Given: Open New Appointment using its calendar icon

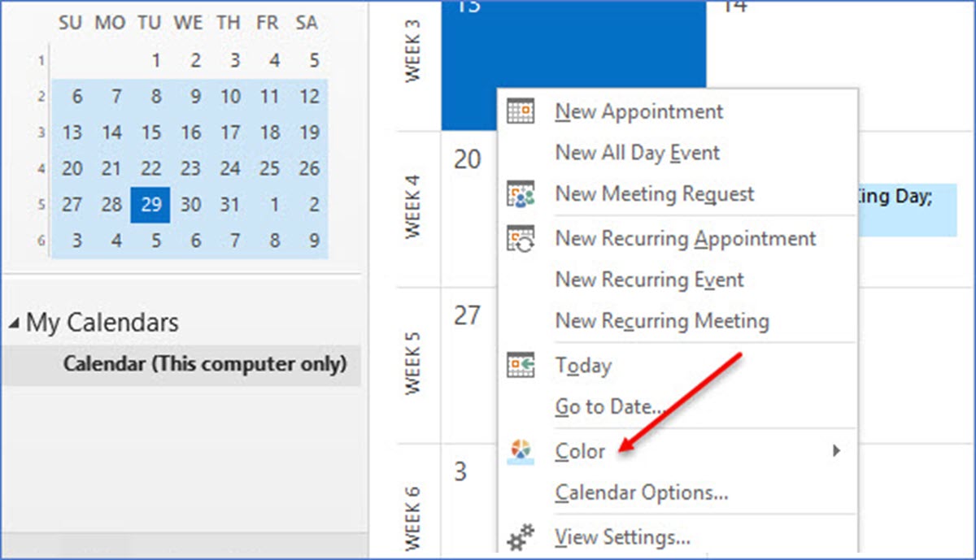Looking at the screenshot, I should (x=520, y=111).
